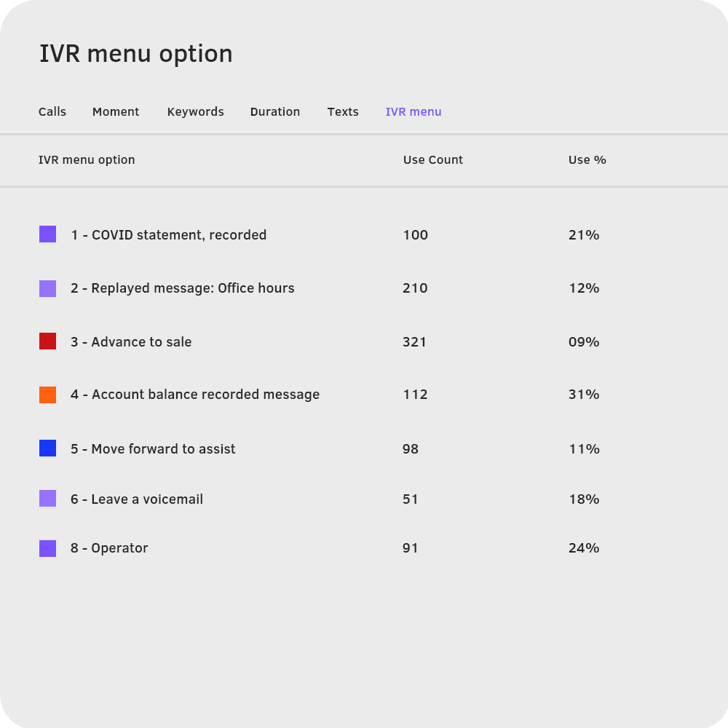Switch to the Duration tab

275,111
